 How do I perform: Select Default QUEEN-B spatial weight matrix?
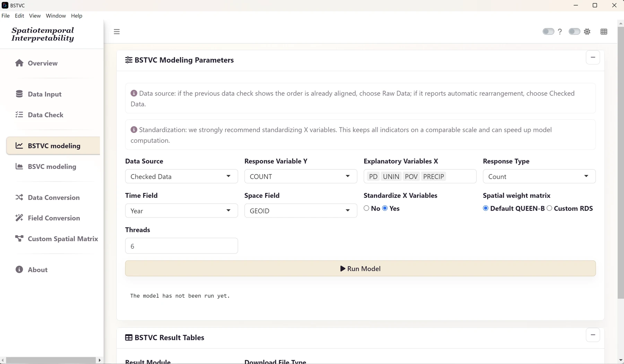click(486, 208)
